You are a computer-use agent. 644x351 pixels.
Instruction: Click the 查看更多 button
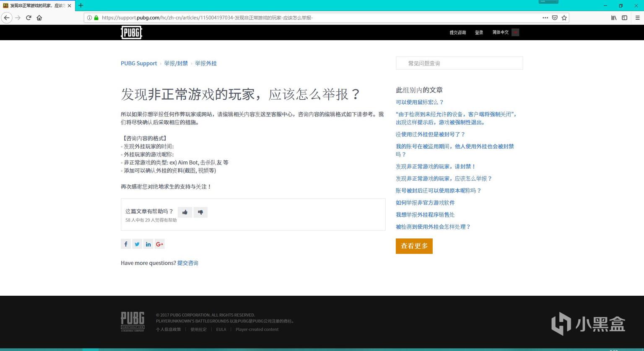tap(414, 246)
